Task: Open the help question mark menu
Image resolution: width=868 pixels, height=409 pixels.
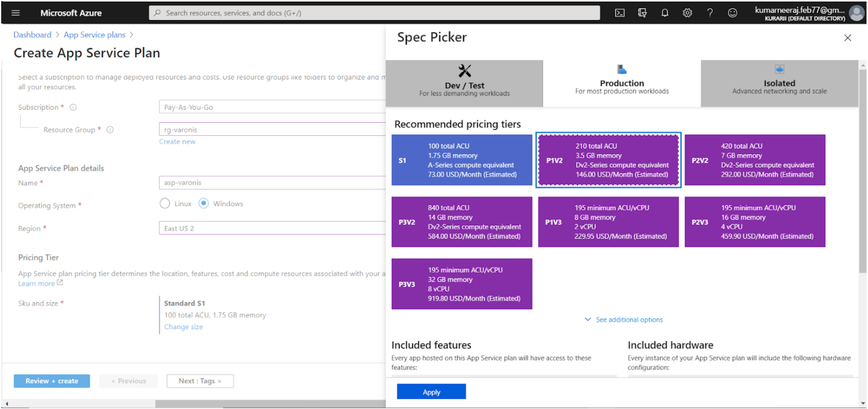Action: point(710,12)
